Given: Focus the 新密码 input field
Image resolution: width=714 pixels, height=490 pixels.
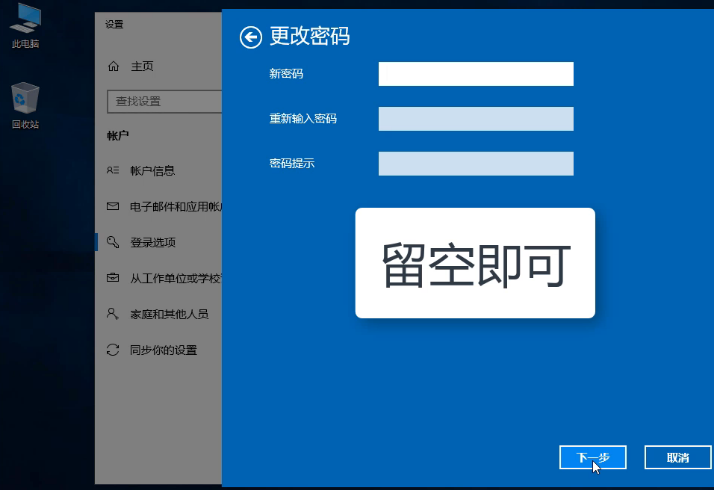Looking at the screenshot, I should 475,74.
